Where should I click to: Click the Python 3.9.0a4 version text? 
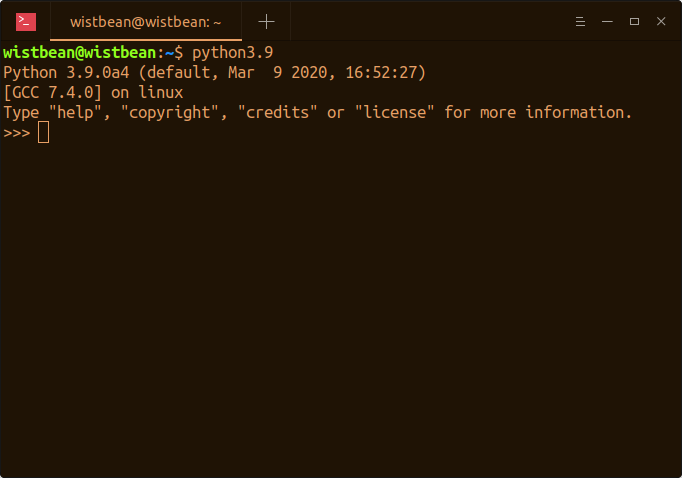66,73
